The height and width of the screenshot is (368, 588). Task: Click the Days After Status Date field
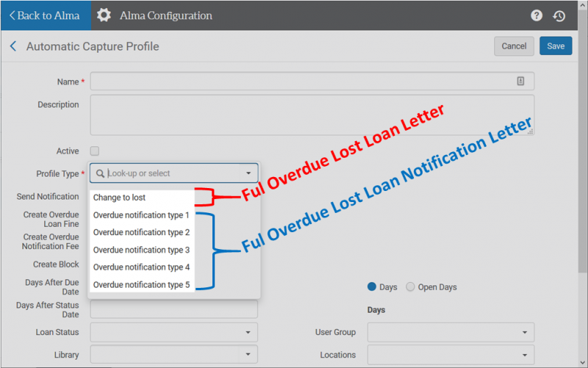pyautogui.click(x=173, y=309)
